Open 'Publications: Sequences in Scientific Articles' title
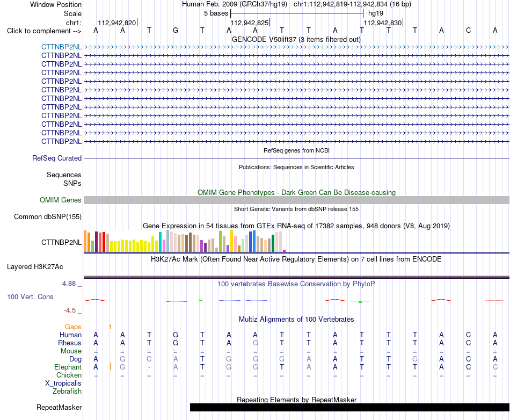 296,167
